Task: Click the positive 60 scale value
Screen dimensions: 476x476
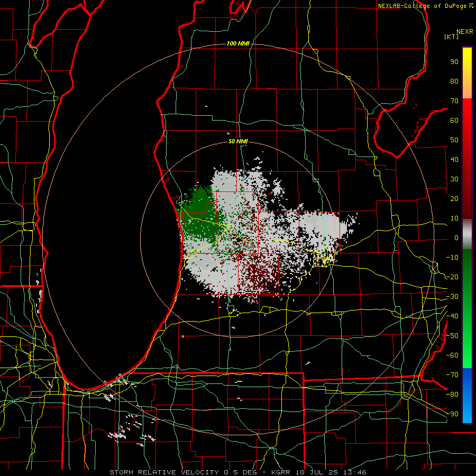Action: tap(454, 121)
